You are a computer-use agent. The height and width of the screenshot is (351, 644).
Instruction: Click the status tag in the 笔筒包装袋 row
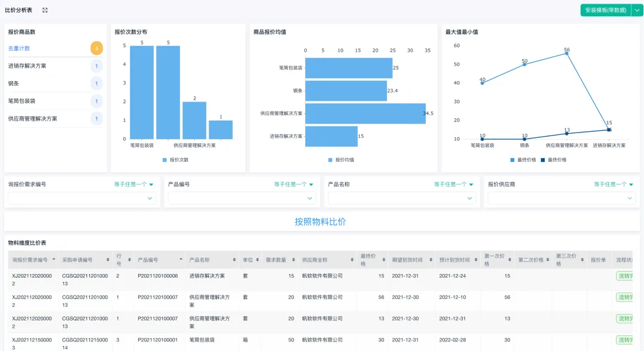click(x=625, y=340)
